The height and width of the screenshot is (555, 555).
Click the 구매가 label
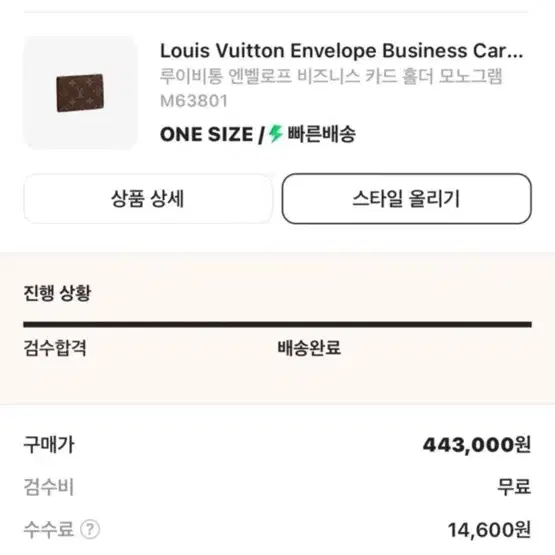point(49,445)
